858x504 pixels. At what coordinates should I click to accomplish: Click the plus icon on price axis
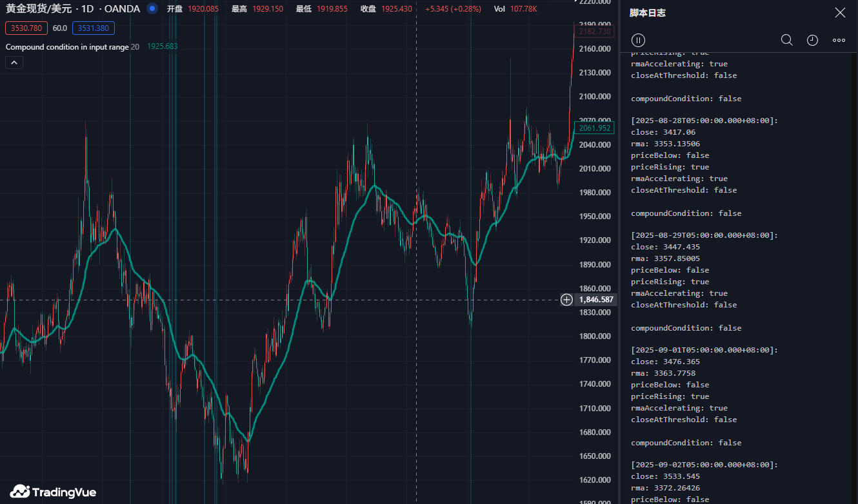(x=566, y=300)
